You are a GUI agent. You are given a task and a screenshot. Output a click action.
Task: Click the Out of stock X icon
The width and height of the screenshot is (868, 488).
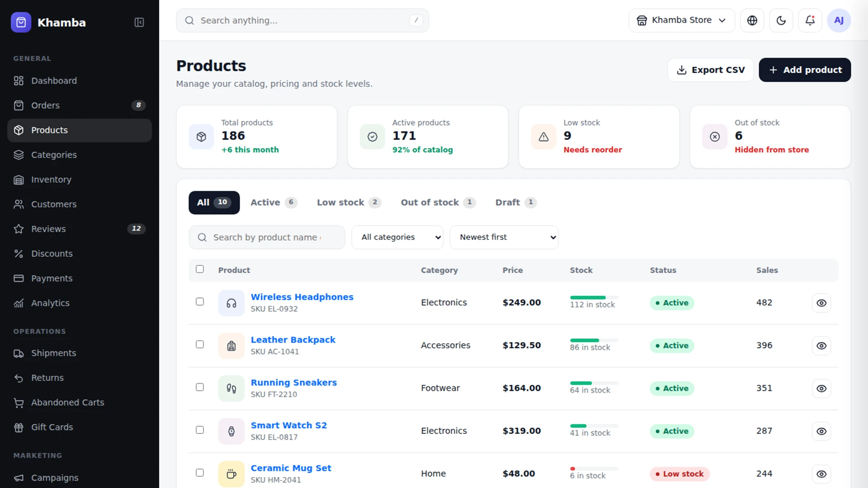coord(715,136)
